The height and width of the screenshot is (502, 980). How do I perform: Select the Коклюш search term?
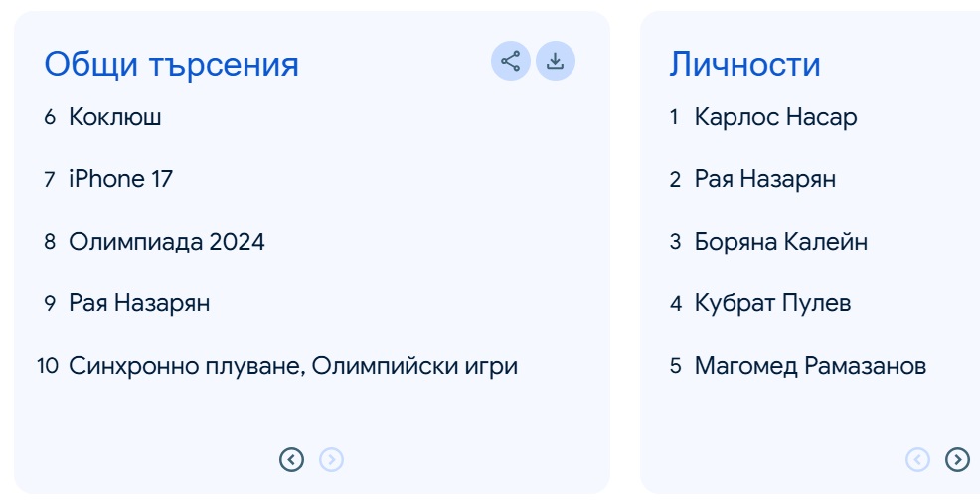coord(115,117)
